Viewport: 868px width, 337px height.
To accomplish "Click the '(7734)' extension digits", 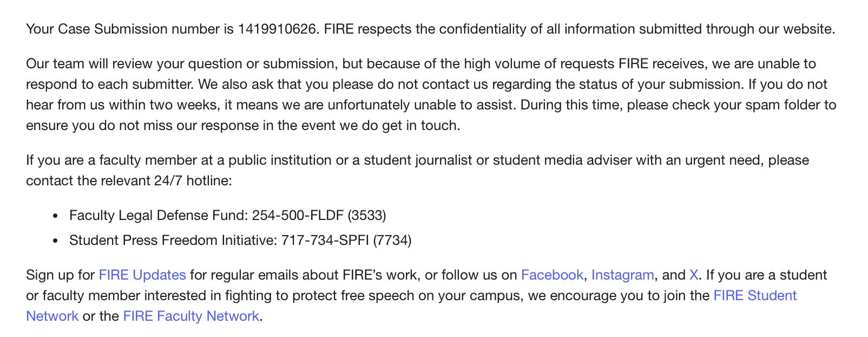I will 392,241.
